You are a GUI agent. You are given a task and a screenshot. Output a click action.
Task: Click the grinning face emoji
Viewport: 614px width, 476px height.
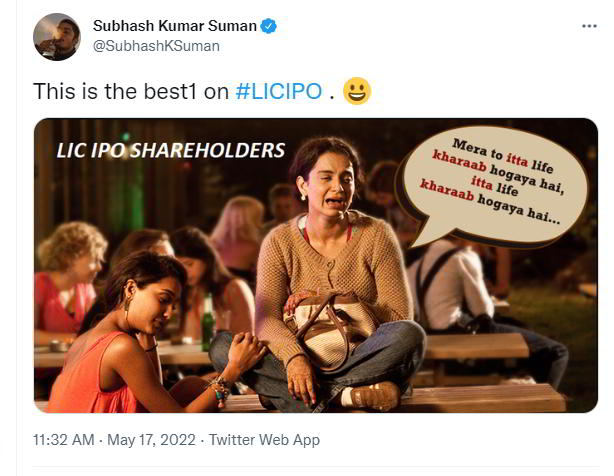[357, 91]
